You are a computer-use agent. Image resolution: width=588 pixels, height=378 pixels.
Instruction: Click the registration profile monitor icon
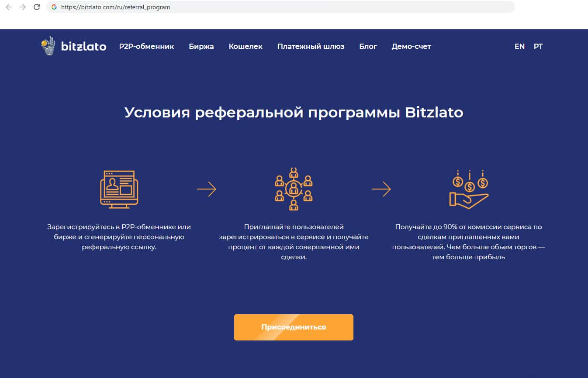click(x=119, y=189)
